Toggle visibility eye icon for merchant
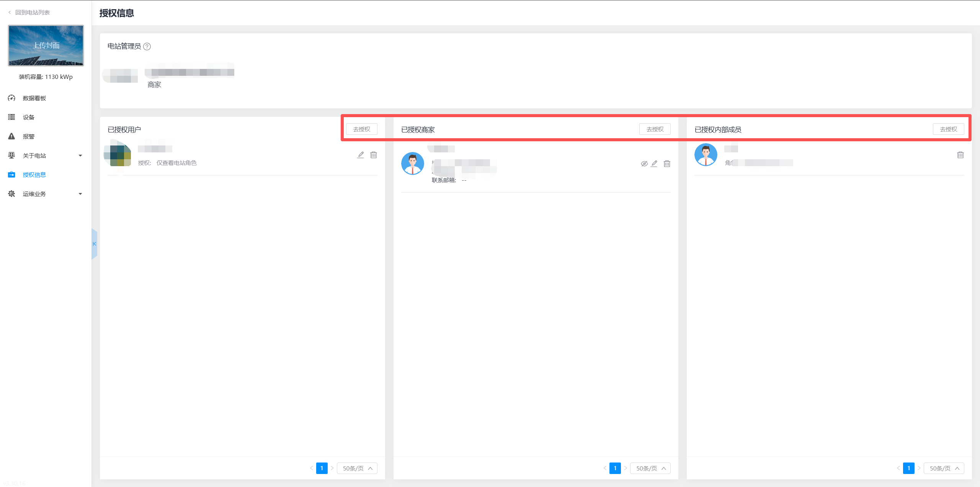Screen dimensions: 980x487 tap(644, 163)
